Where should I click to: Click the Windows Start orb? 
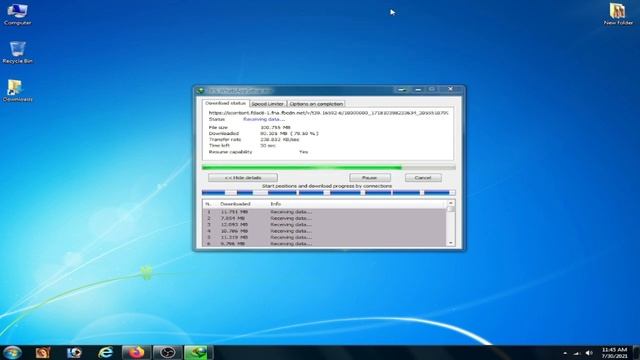point(12,352)
